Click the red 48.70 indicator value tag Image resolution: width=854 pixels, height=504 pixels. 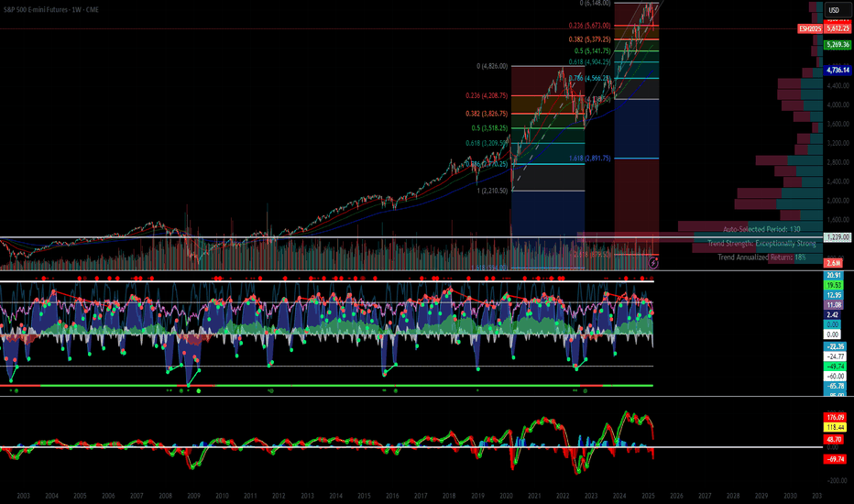pyautogui.click(x=834, y=439)
